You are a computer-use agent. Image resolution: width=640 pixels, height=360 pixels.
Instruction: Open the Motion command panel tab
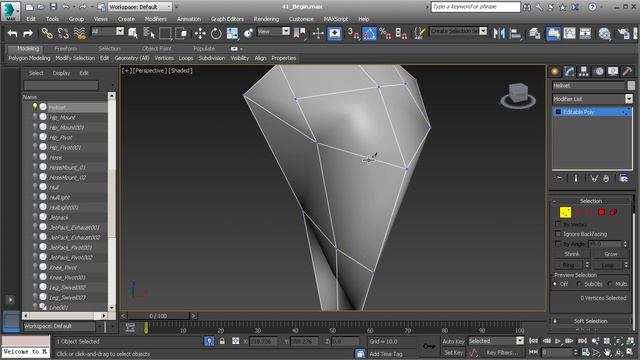pyautogui.click(x=598, y=71)
